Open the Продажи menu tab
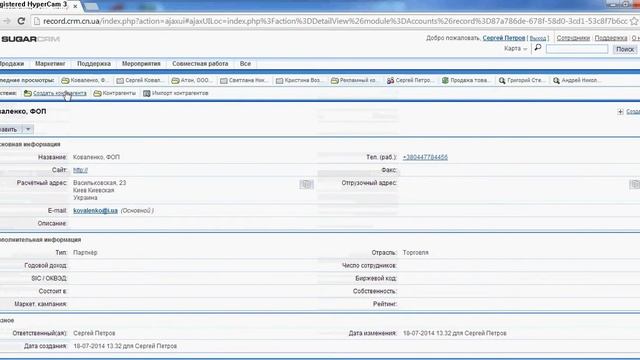The width and height of the screenshot is (640, 360). [x=12, y=64]
